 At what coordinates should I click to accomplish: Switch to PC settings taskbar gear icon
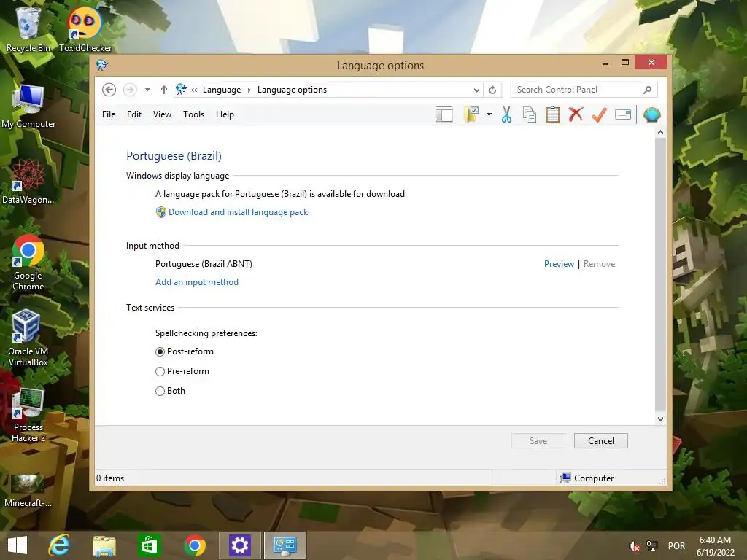(239, 545)
